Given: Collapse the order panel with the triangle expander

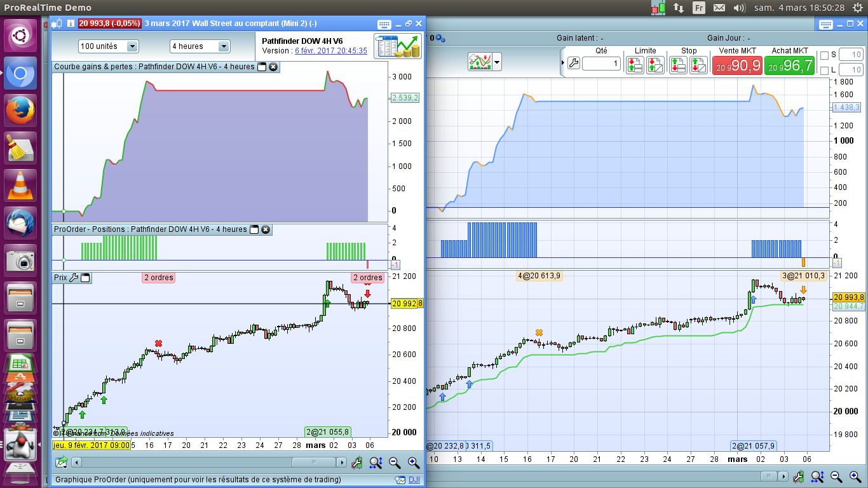Looking at the screenshot, I should point(563,62).
